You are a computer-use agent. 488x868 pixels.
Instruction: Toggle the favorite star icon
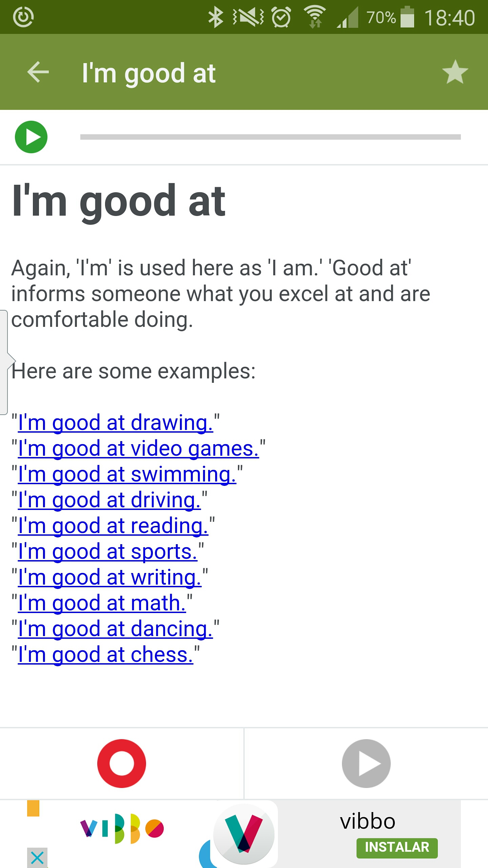(x=455, y=72)
